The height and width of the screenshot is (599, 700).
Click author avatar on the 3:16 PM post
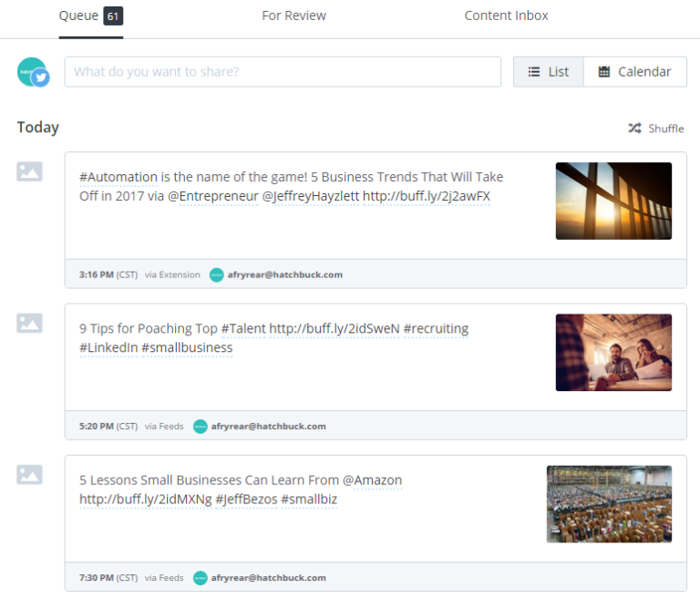point(217,274)
